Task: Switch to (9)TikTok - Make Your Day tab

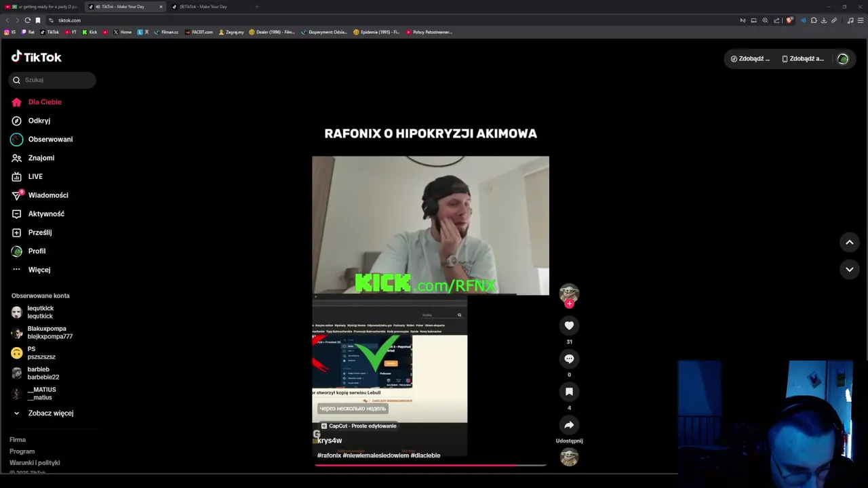Action: (203, 7)
